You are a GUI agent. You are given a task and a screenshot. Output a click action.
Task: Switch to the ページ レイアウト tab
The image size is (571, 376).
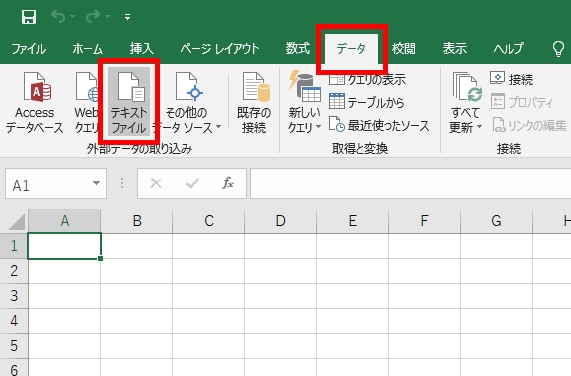[x=220, y=49]
